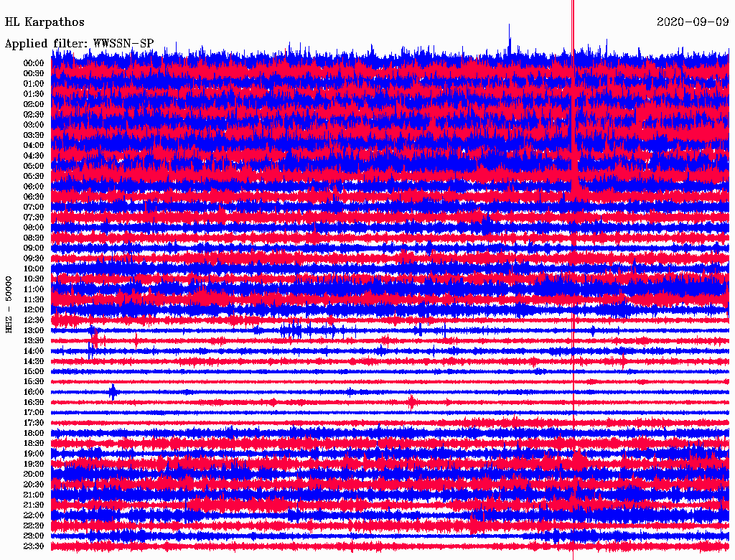Select the 03:30 time label
Screen dimensions: 735x560
(x=34, y=136)
